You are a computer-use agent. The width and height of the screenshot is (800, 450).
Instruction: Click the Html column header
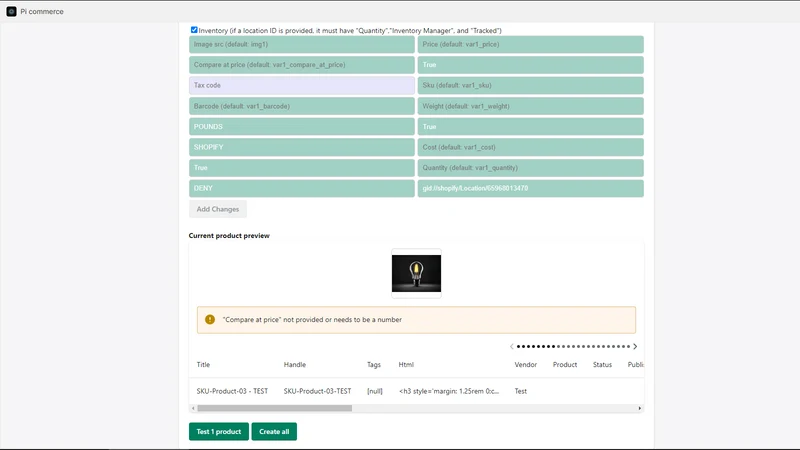[406, 365]
